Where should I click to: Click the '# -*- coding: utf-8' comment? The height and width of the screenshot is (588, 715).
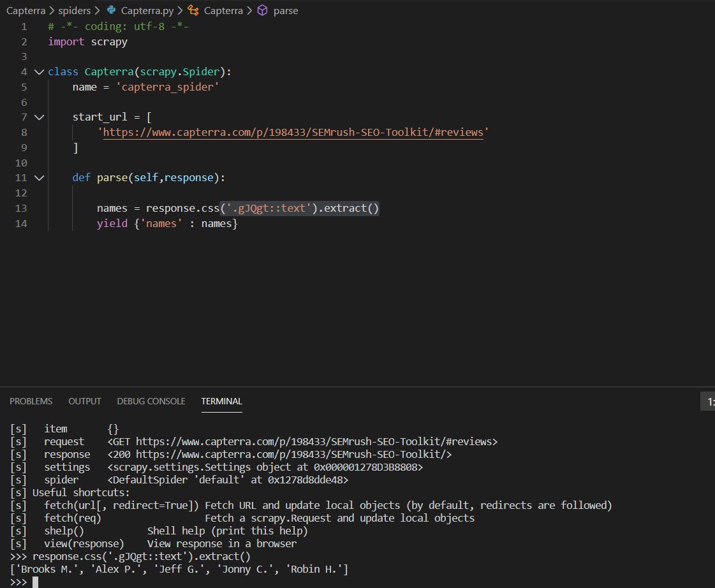[x=118, y=26]
